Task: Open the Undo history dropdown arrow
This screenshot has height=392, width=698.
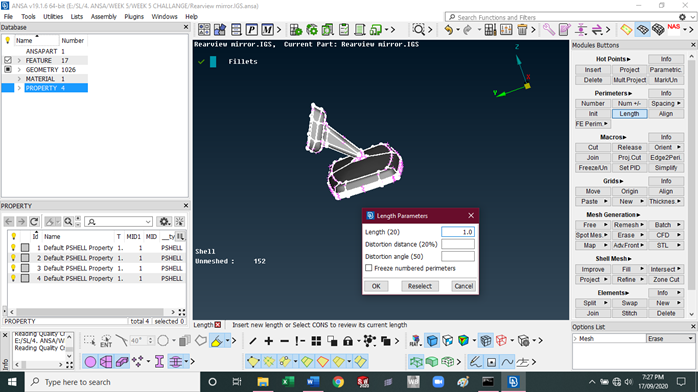Action: (458, 30)
